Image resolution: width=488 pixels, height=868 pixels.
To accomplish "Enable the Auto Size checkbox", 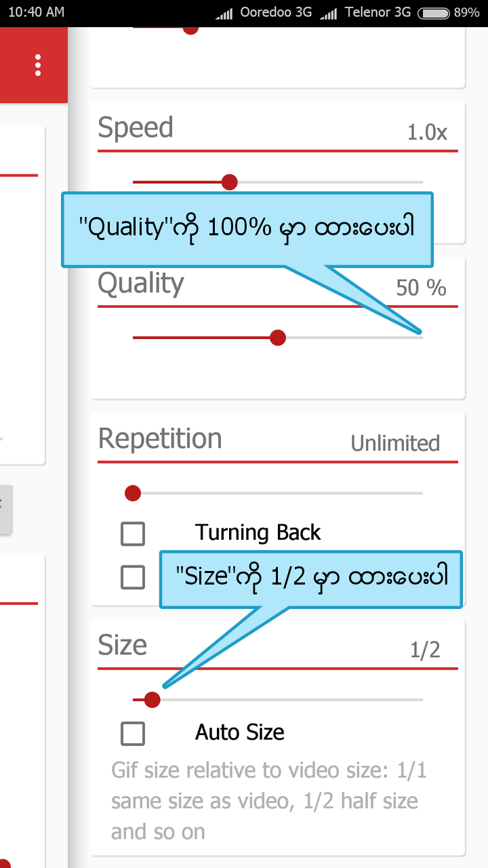I will [133, 733].
